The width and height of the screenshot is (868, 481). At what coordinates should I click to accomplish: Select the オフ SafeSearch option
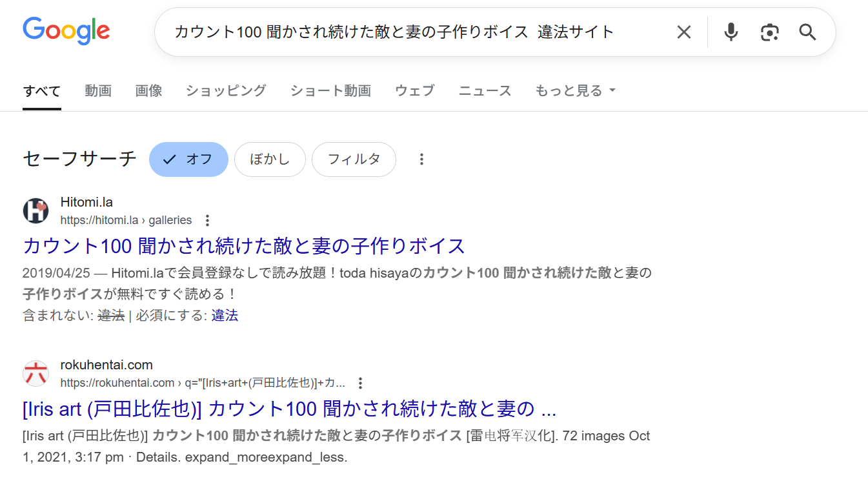[188, 159]
